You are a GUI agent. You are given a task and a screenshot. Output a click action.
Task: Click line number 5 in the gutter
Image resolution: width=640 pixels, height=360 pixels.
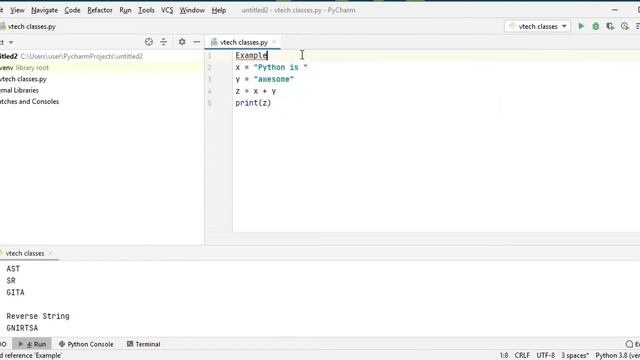point(209,103)
